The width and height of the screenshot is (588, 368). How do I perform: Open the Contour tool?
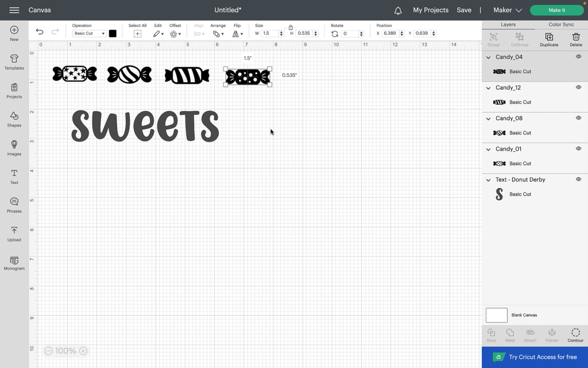click(575, 335)
